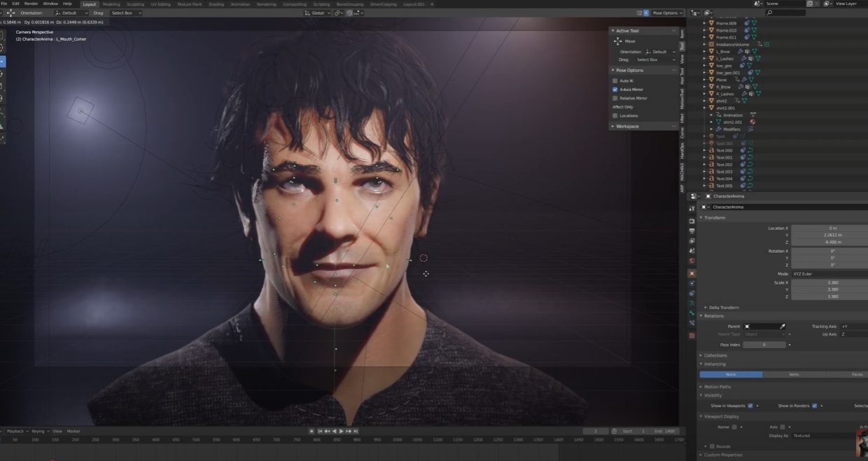Viewport: 868px width, 461px height.
Task: Click the snapping magnet icon in header
Action: (x=349, y=13)
